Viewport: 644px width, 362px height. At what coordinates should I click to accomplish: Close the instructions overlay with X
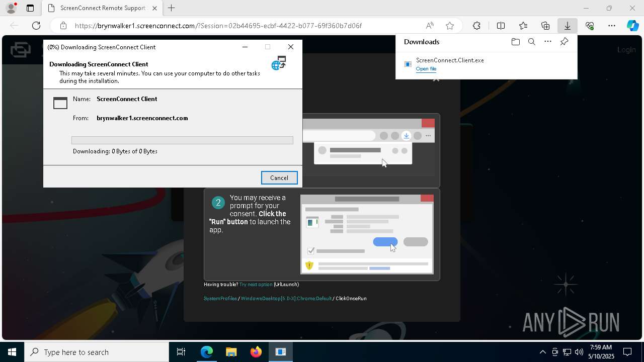tap(436, 79)
